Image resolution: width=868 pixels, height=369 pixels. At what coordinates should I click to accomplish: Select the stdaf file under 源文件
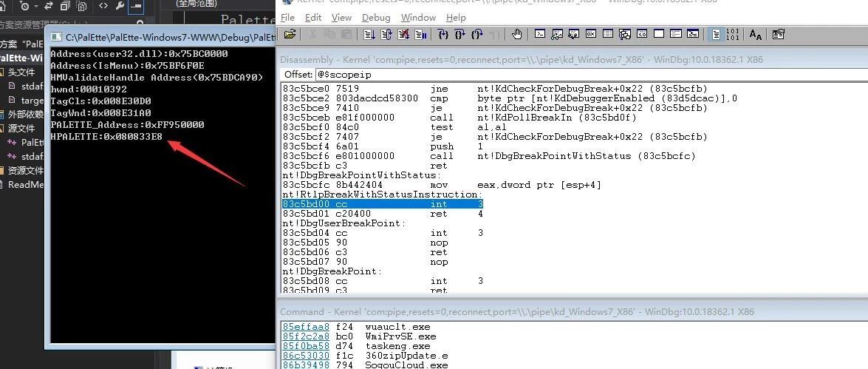click(x=32, y=156)
